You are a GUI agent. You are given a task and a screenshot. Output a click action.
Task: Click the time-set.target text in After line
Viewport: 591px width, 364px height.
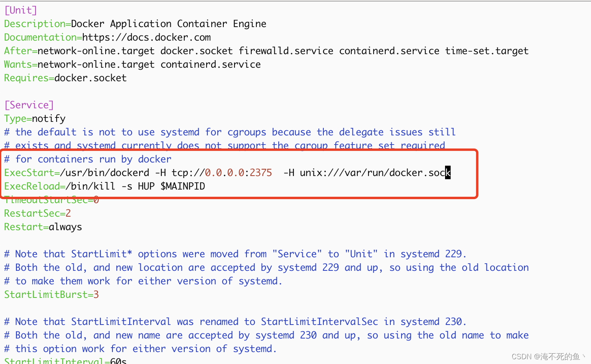[487, 51]
